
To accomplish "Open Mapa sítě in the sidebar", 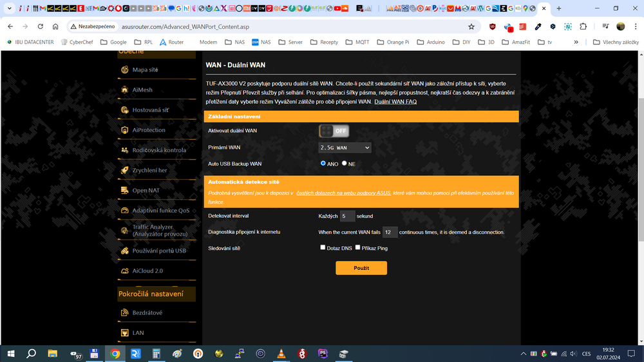I will point(145,70).
